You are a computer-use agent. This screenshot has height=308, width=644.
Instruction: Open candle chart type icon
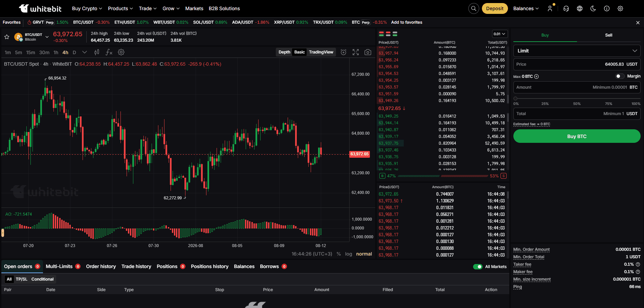(x=97, y=52)
